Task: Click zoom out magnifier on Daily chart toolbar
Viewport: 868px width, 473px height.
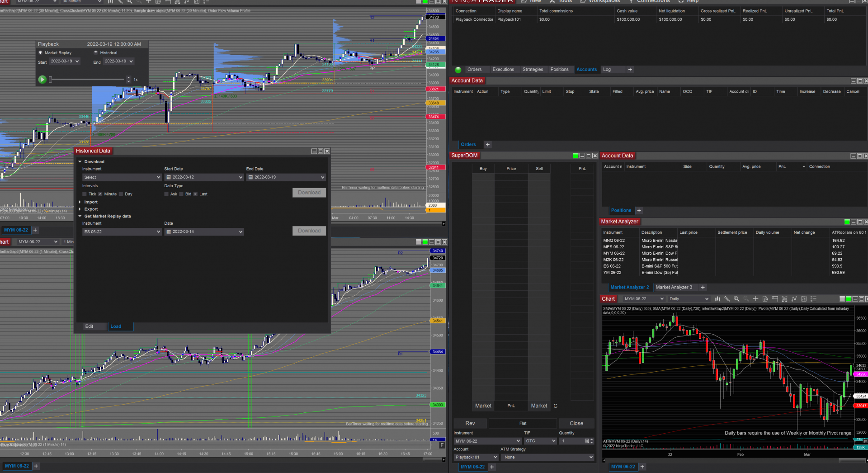Action: pos(746,299)
